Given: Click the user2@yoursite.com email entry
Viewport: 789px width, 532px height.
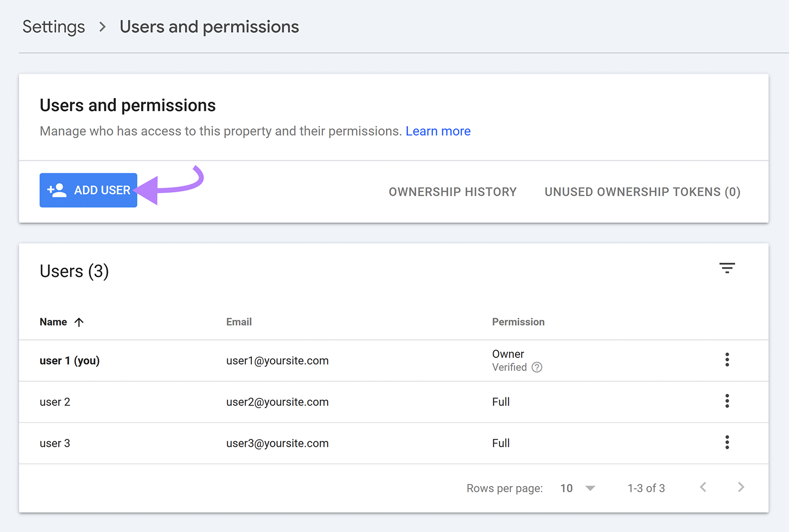Looking at the screenshot, I should 277,401.
